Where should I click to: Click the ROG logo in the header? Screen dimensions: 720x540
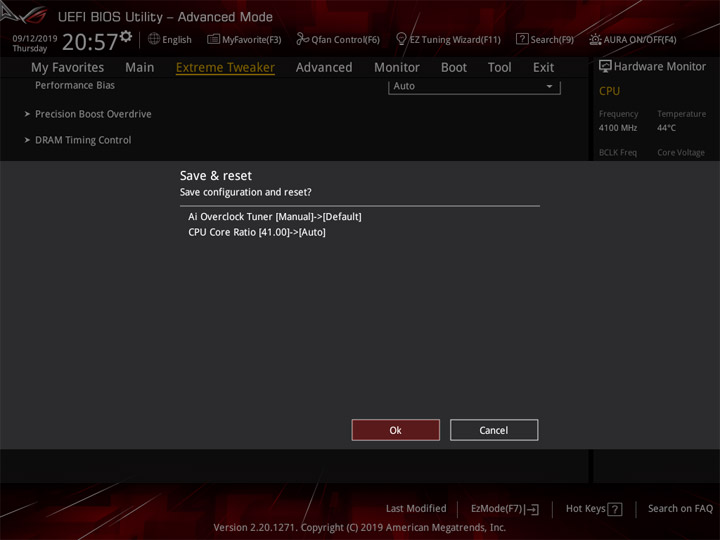(24, 15)
